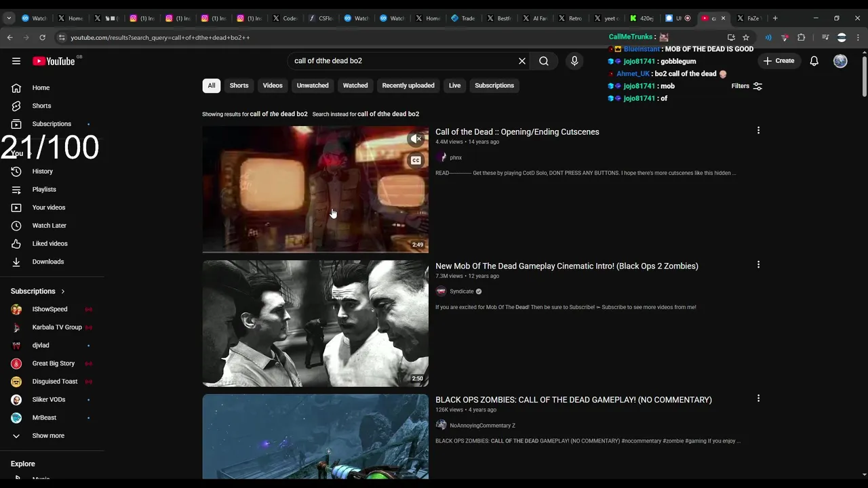Select the Shorts filter chip
The height and width of the screenshot is (488, 868).
(239, 85)
